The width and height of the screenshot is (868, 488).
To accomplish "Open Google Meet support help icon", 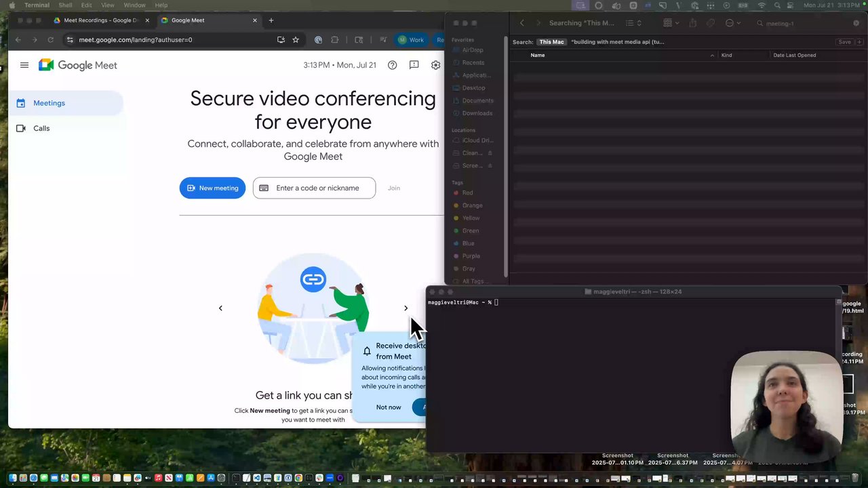I will coord(392,65).
